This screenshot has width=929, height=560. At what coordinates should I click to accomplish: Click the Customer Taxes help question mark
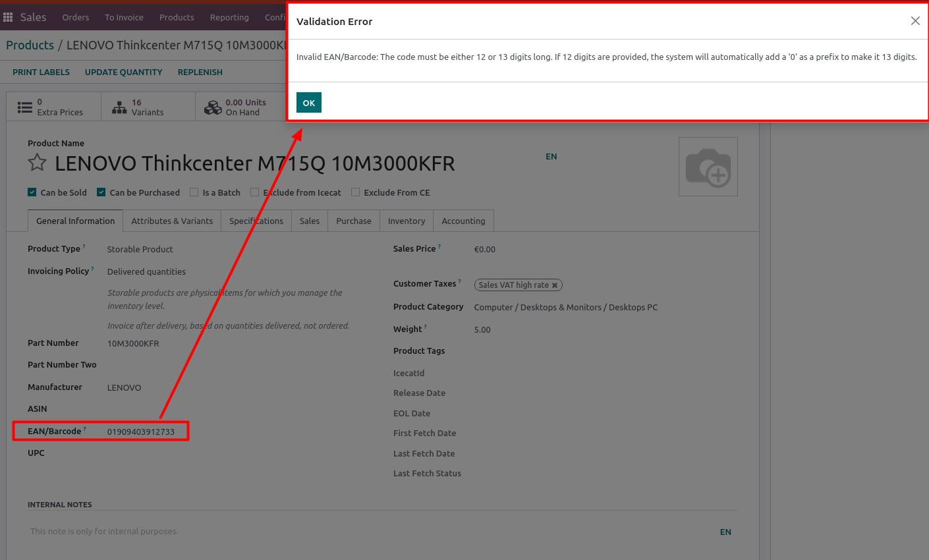(460, 282)
